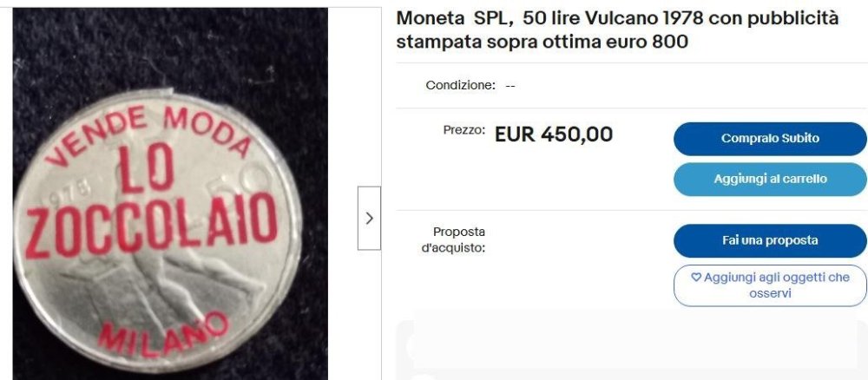Click the VENDE MODA lettering on the coin

click(x=148, y=132)
